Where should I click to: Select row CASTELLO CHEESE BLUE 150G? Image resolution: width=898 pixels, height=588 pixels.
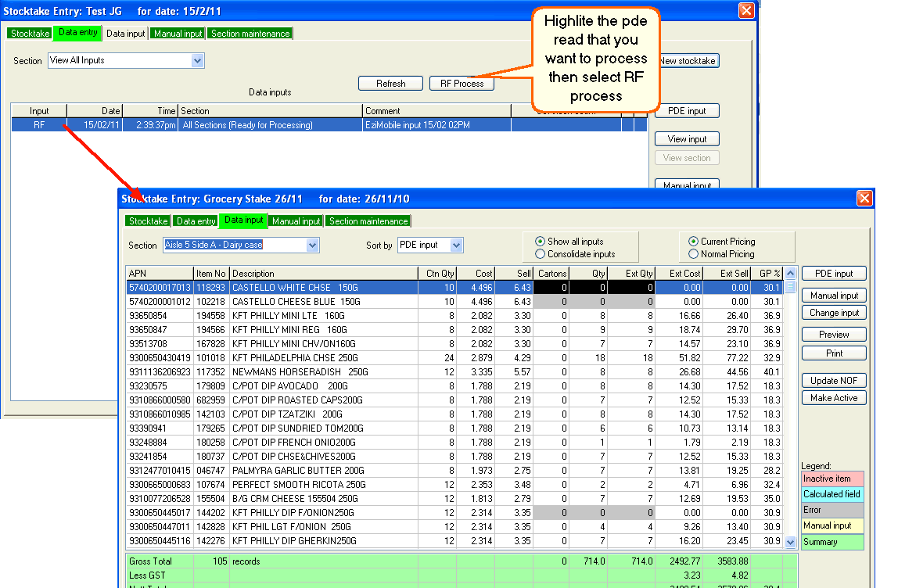454,302
